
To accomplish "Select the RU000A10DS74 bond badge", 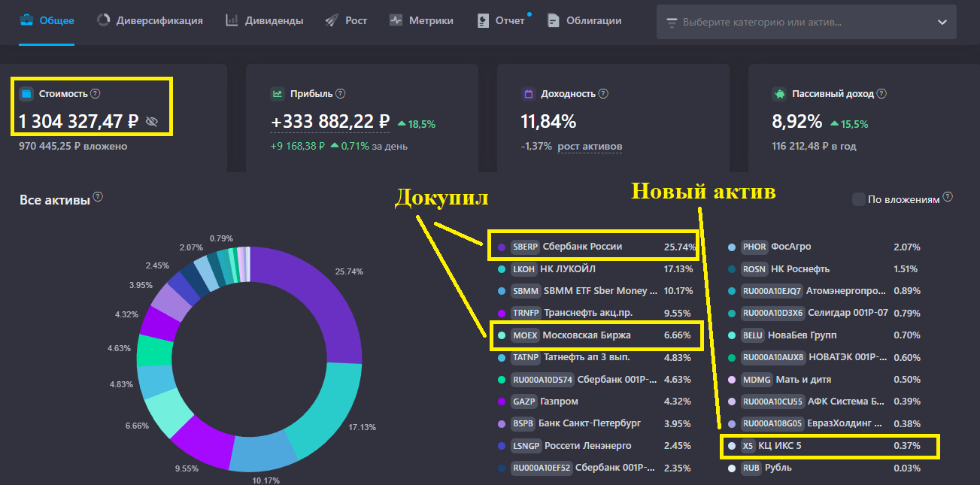I will [542, 379].
